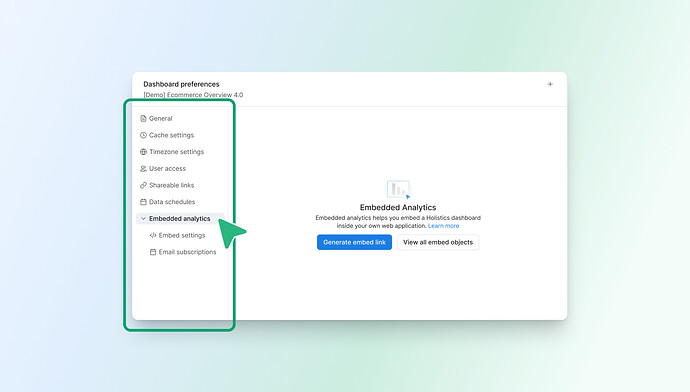Click the Dashboard preferences title
The image size is (690, 392).
click(x=181, y=84)
